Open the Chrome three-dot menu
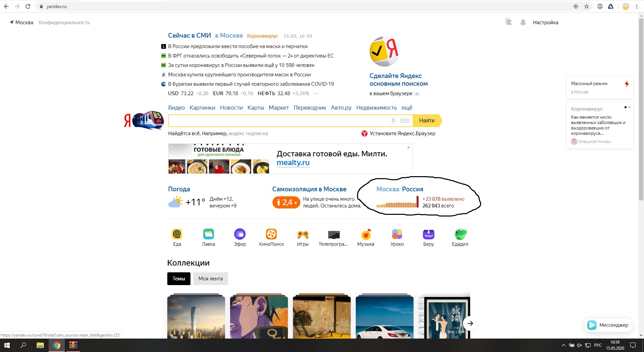Viewport: 644px width, 352px height. pos(637,6)
